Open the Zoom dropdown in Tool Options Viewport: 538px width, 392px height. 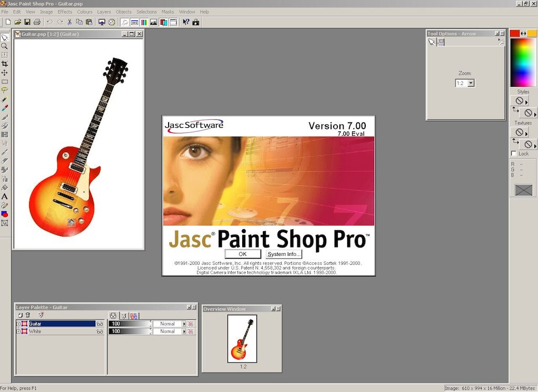(x=471, y=83)
